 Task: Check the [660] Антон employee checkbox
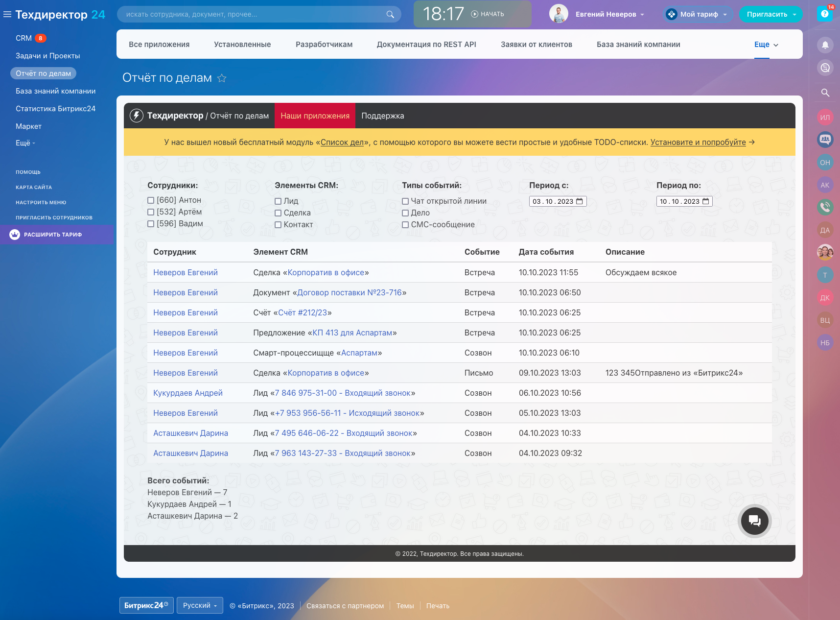151,200
